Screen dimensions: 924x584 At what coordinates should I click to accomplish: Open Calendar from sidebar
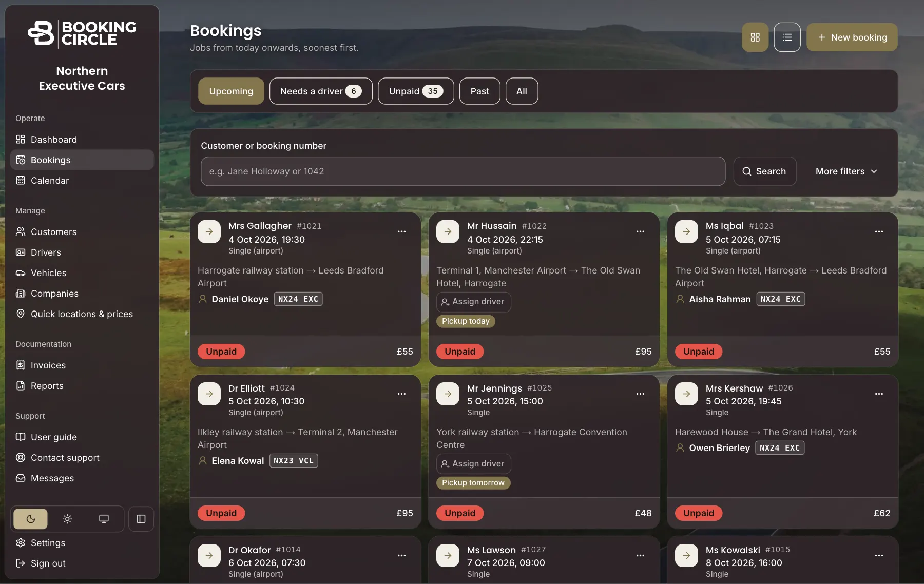pyautogui.click(x=82, y=181)
